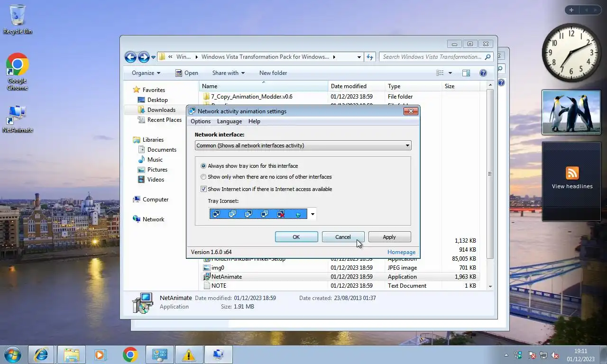Open NetAnimate desktop shortcut
607x364 pixels.
(x=18, y=118)
